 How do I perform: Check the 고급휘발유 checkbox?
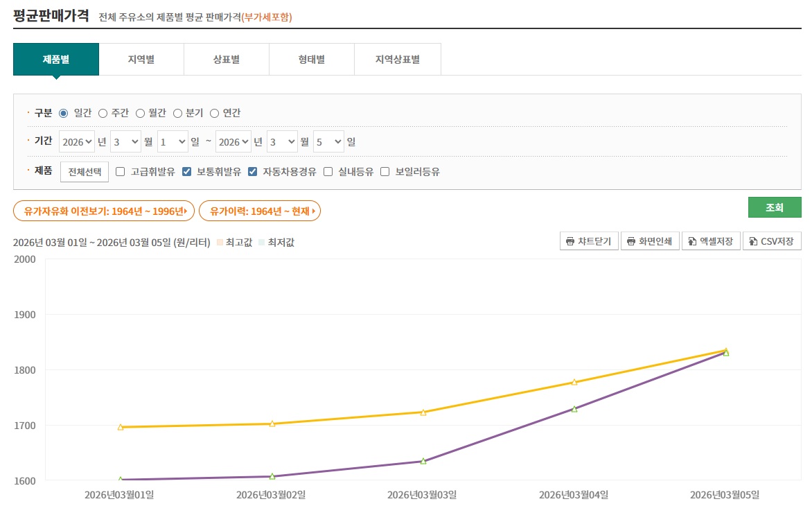coord(120,172)
